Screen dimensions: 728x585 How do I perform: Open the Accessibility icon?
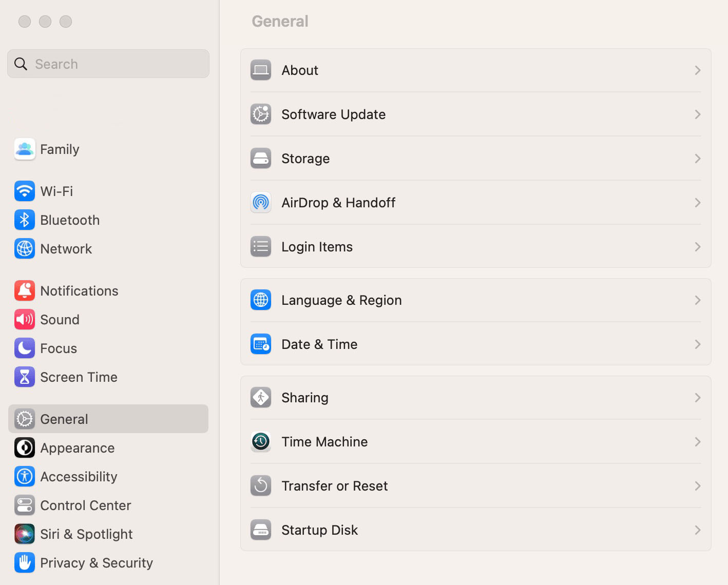[x=25, y=477]
